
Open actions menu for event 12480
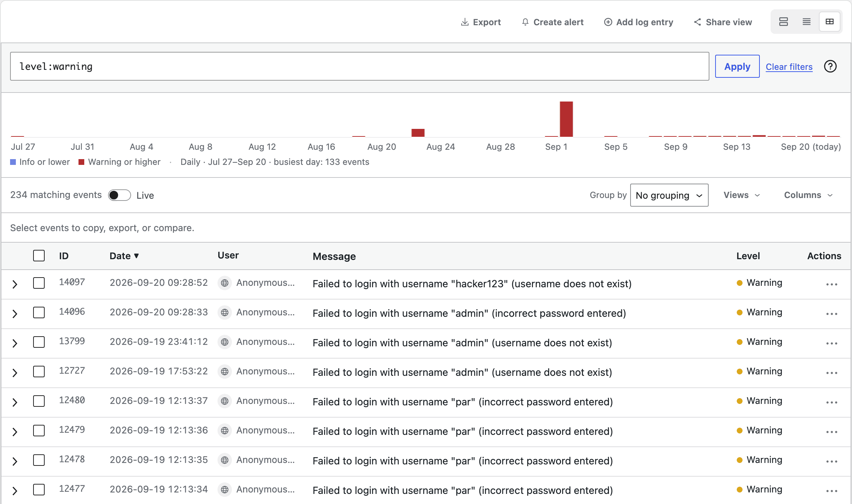(x=831, y=402)
